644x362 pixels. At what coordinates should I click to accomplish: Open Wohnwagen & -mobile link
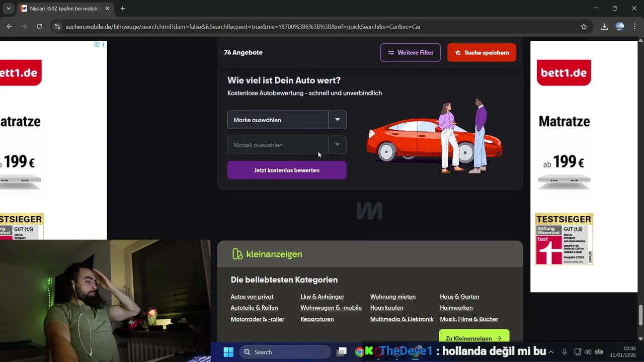pos(331,308)
